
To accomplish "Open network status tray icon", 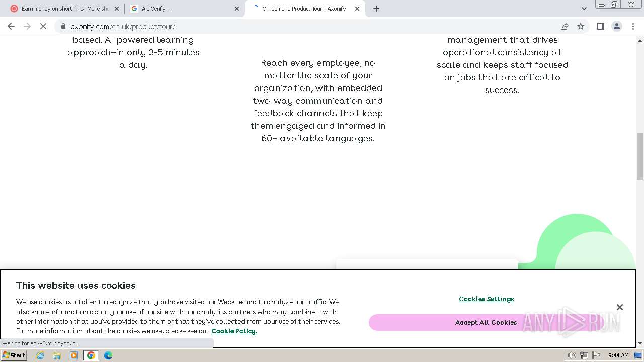I will (x=584, y=355).
